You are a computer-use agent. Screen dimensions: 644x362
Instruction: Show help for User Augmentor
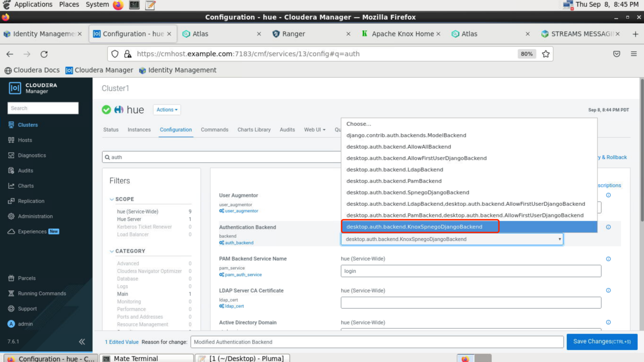coord(608,195)
